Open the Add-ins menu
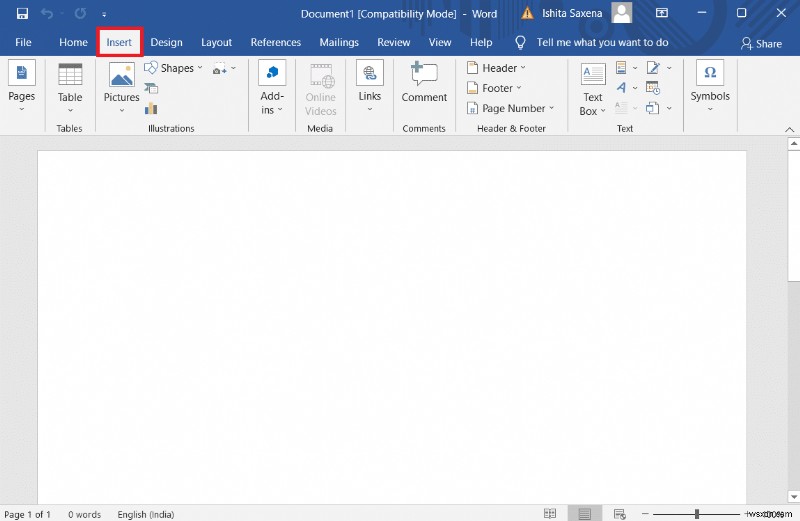 click(x=272, y=88)
